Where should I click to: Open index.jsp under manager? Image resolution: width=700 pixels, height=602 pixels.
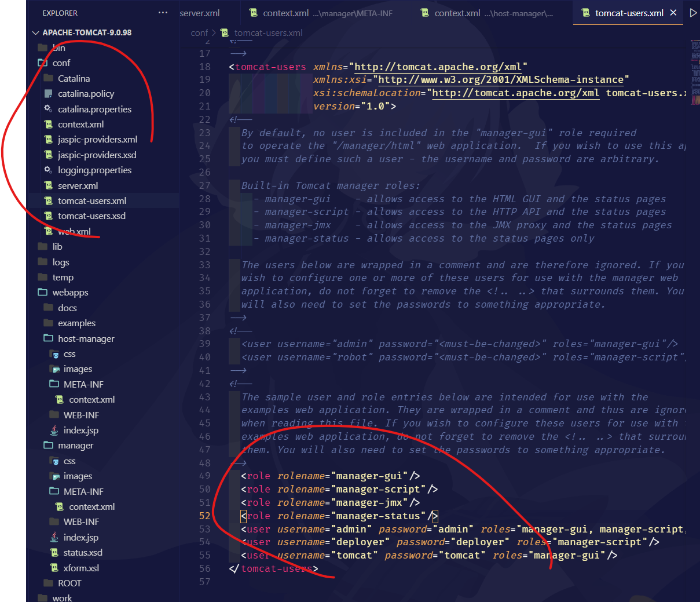tap(80, 537)
